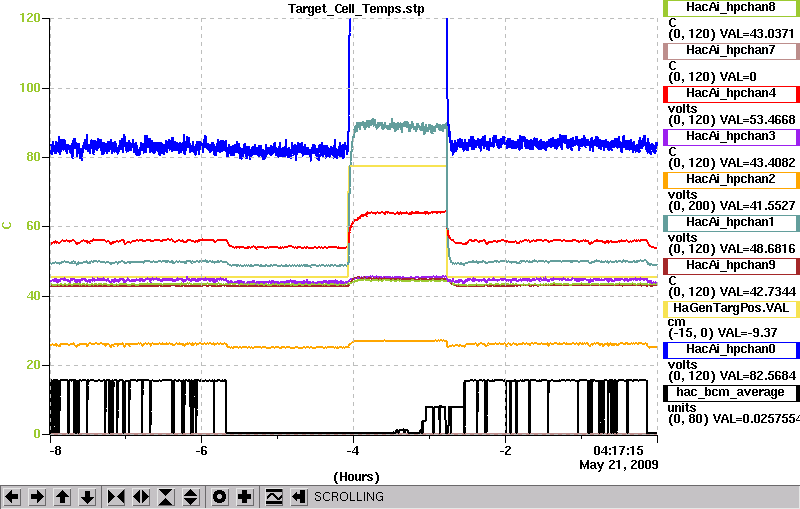The width and height of the screenshot is (800, 509).
Task: Select the HacAi_hpchan8 legend entry
Action: coord(731,8)
